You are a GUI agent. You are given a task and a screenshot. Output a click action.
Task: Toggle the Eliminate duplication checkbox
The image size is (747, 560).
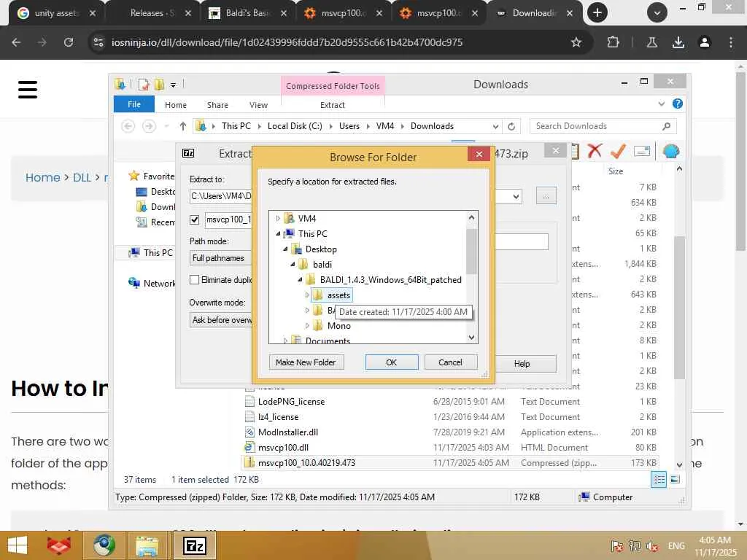click(x=194, y=280)
